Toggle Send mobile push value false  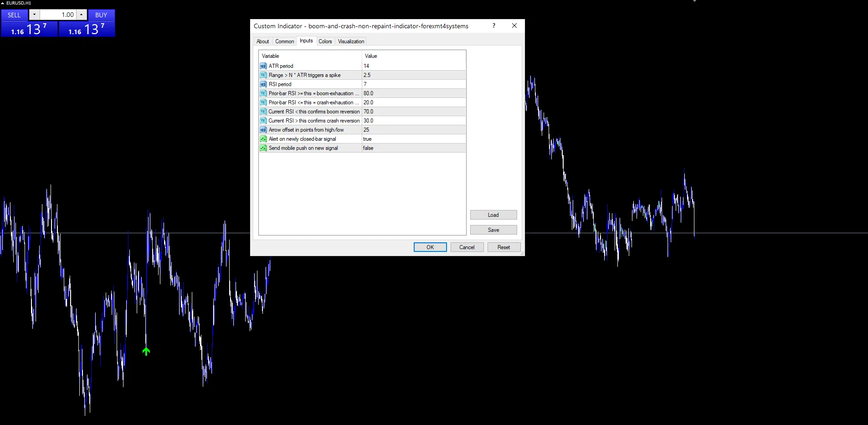click(414, 148)
